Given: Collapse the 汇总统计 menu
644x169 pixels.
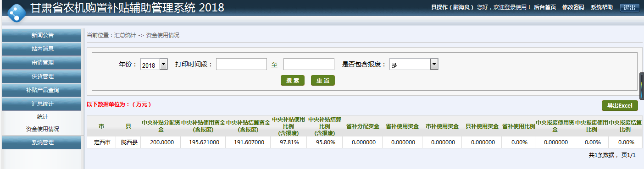Looking at the screenshot, I should (x=42, y=104).
